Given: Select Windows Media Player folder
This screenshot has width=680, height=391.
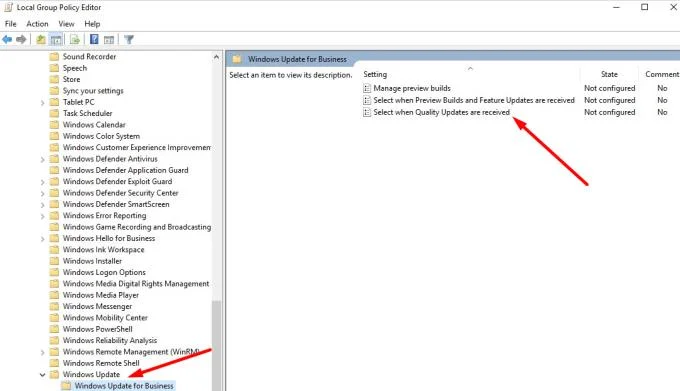Looking at the screenshot, I should point(101,295).
